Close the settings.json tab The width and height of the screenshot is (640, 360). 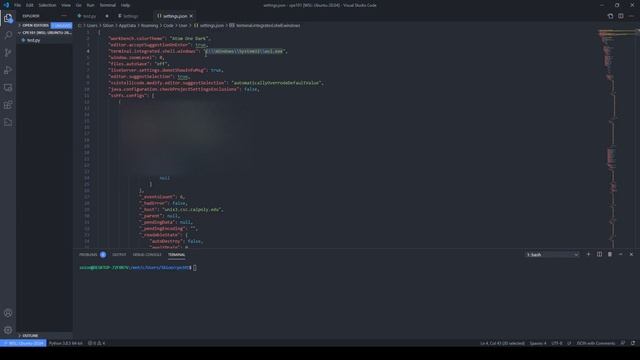coord(191,16)
